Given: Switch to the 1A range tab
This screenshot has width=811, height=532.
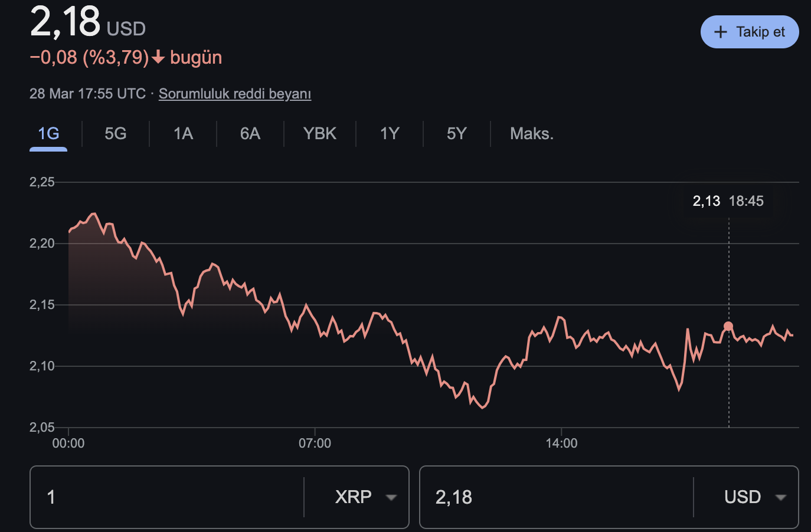Looking at the screenshot, I should pyautogui.click(x=183, y=133).
